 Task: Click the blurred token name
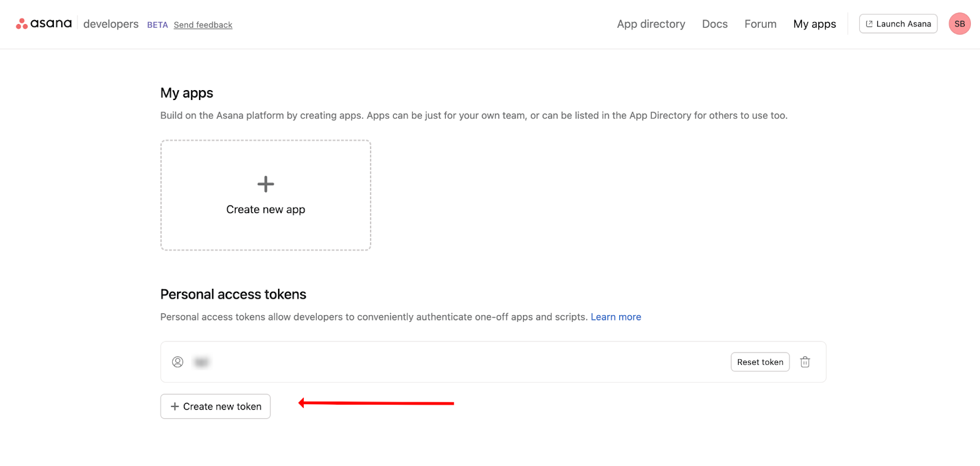202,362
